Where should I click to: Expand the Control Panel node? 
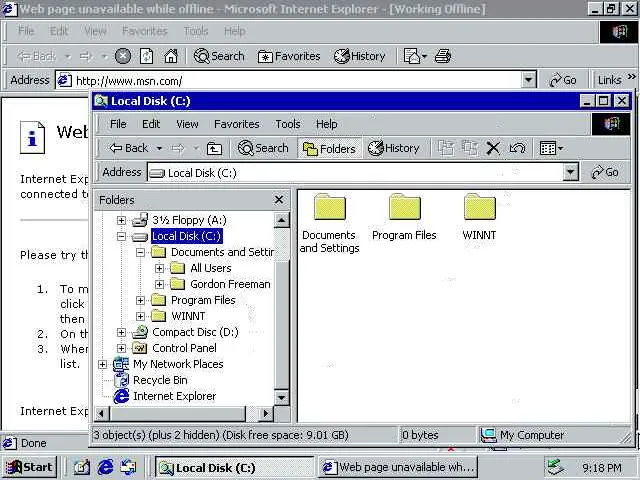(x=121, y=348)
